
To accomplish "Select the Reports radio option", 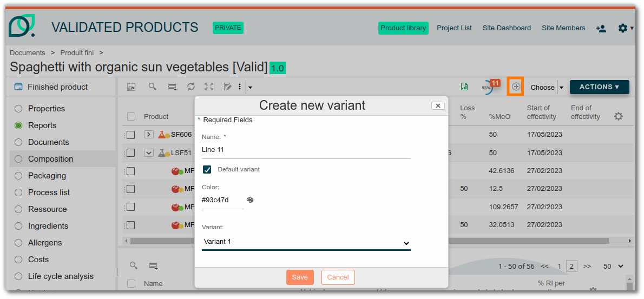I will point(18,125).
